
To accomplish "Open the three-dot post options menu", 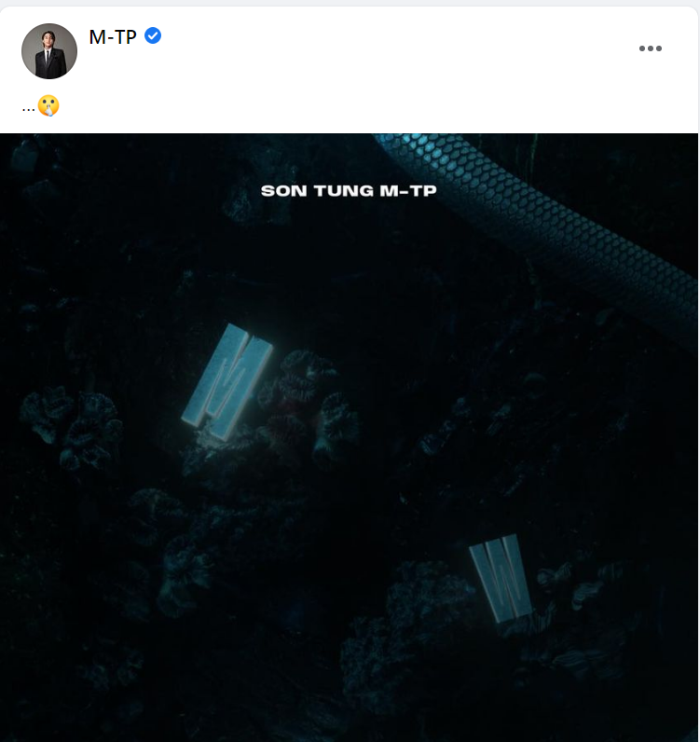I will coord(651,48).
